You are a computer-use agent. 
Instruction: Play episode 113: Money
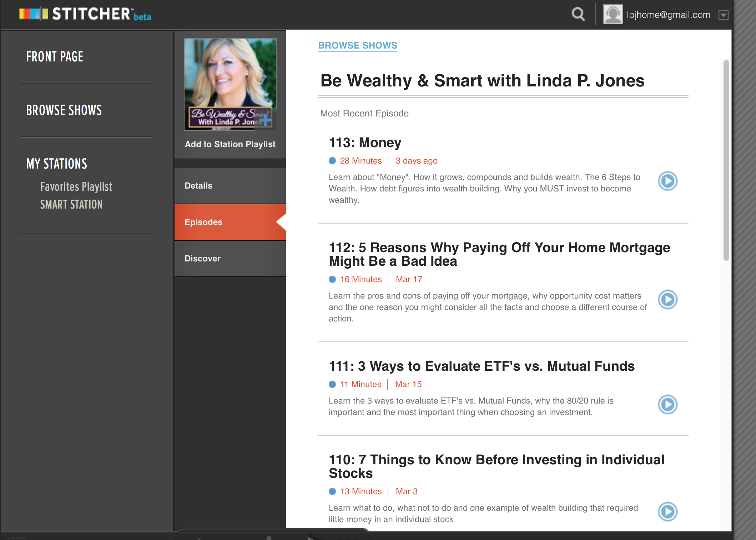pyautogui.click(x=667, y=181)
